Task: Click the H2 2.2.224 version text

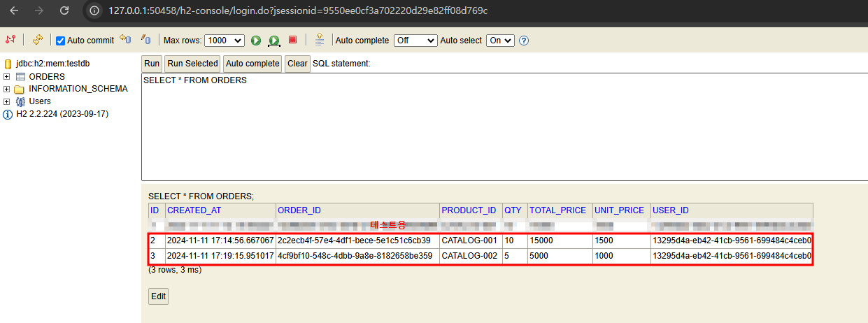Action: 62,114
